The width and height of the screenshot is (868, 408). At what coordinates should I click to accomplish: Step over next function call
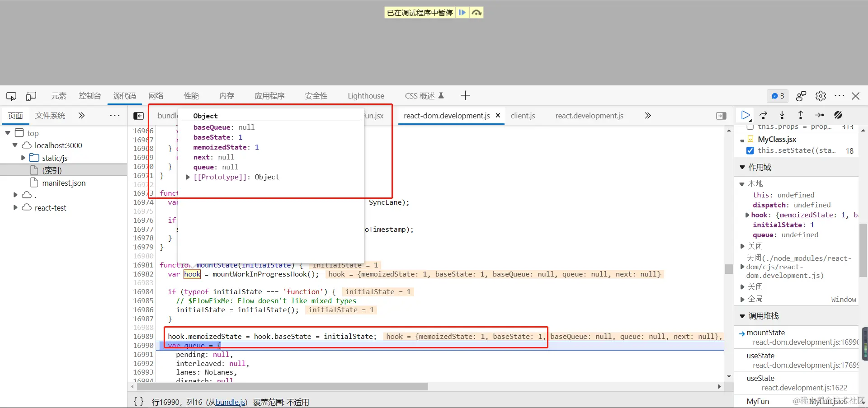pos(764,115)
